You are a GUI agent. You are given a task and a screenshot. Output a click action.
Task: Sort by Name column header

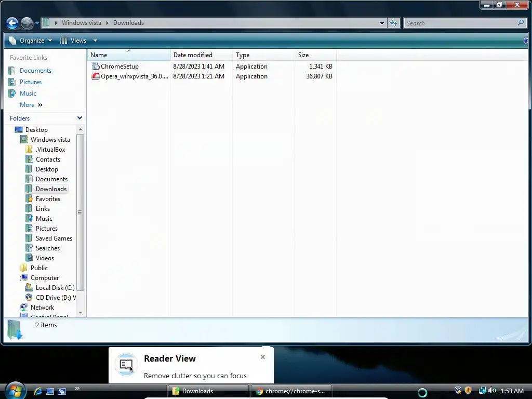pyautogui.click(x=129, y=55)
